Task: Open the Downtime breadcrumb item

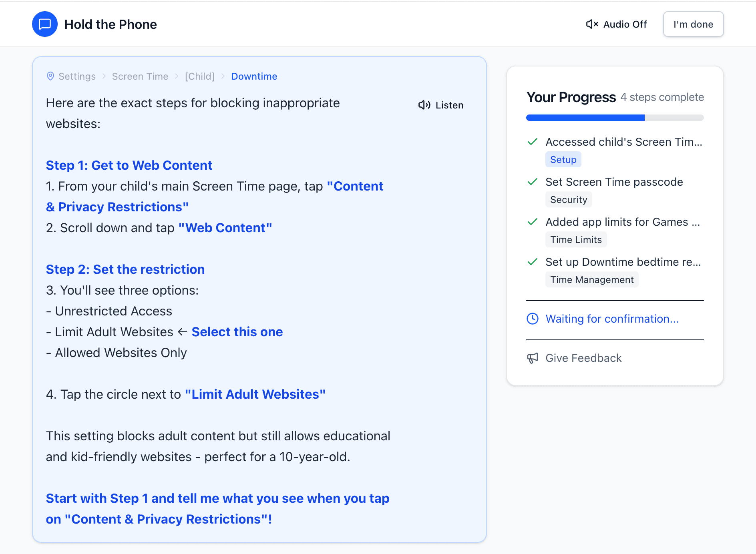Action: (254, 76)
